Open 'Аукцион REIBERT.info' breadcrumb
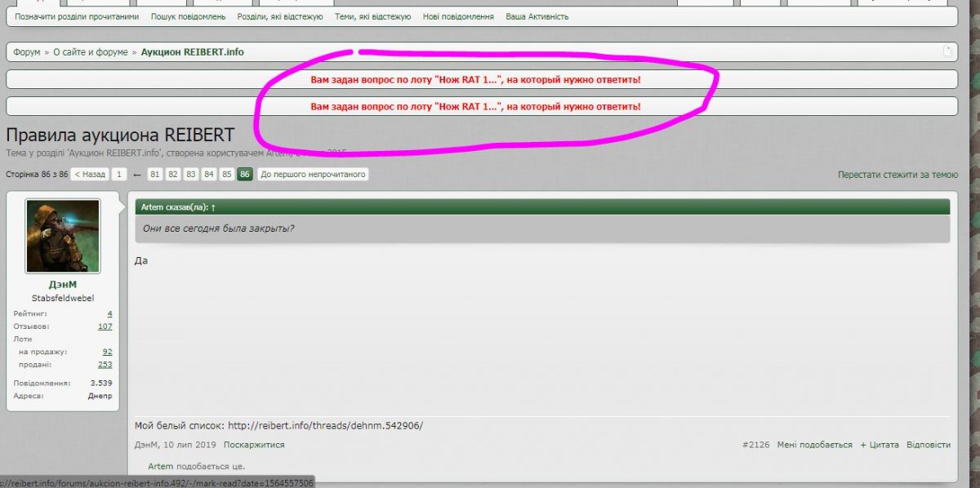The width and height of the screenshot is (980, 488). click(x=192, y=52)
